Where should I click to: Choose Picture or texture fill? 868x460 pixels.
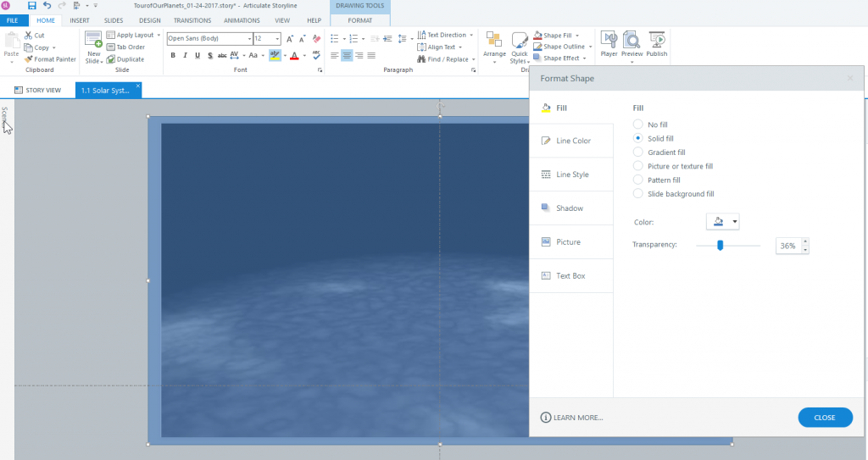tap(638, 166)
